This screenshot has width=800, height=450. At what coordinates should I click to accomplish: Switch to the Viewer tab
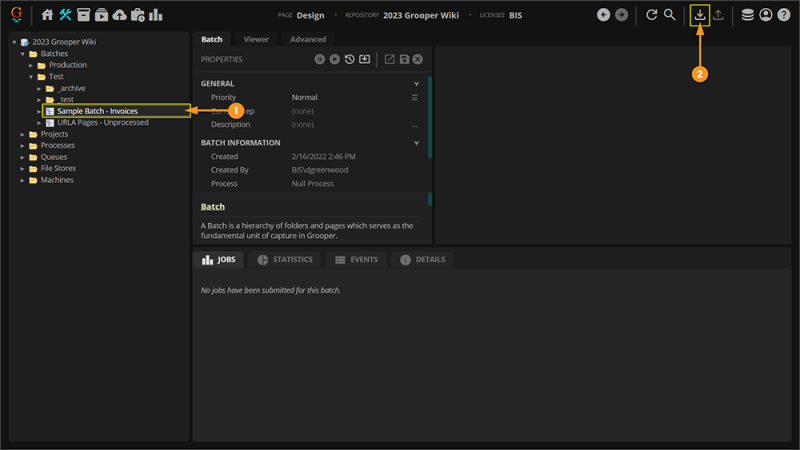256,39
